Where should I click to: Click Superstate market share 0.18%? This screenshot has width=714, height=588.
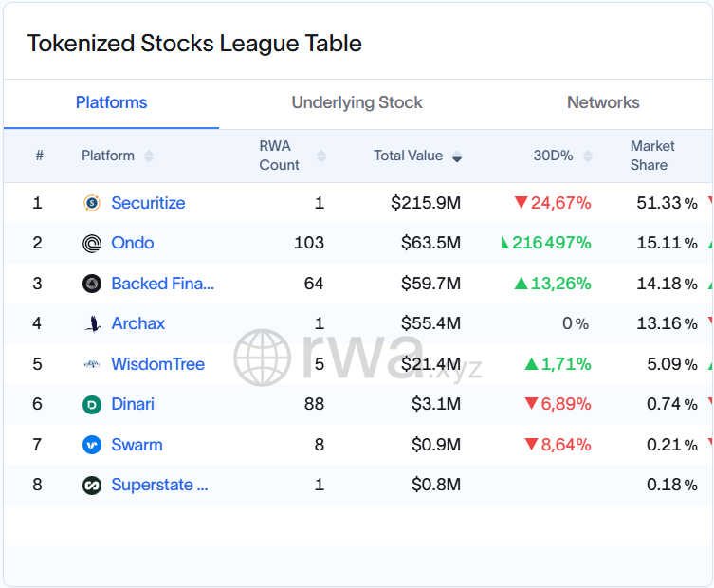click(x=672, y=485)
